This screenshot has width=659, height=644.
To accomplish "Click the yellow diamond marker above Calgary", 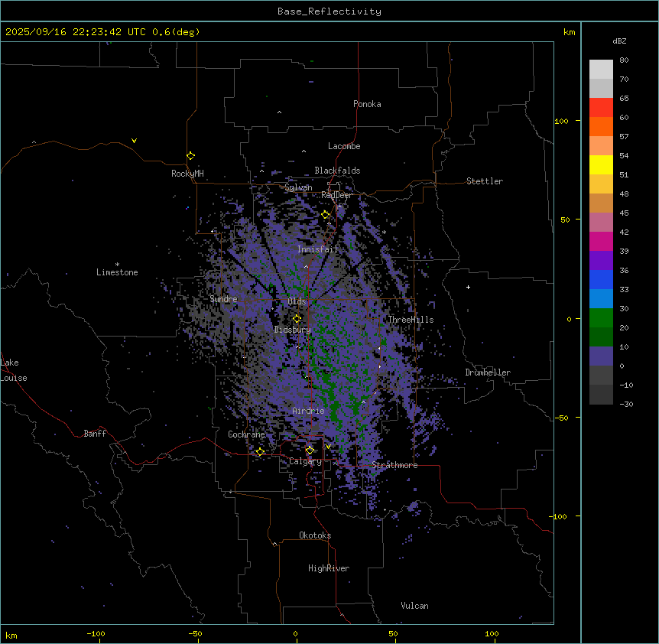I will (x=310, y=450).
